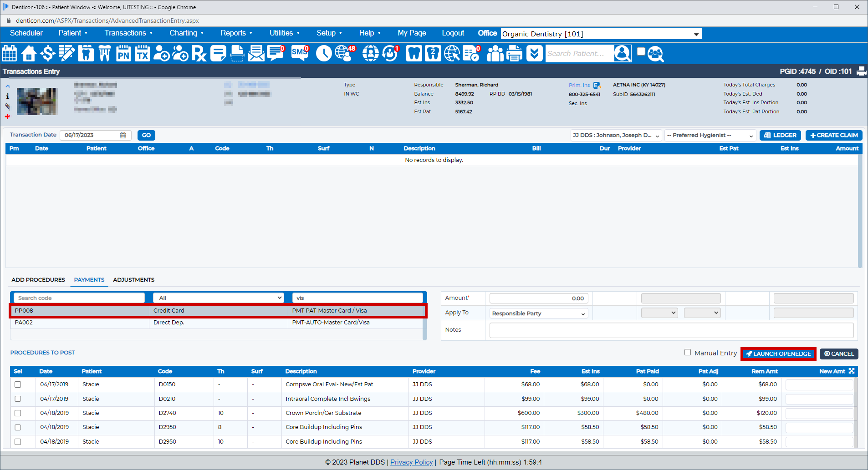Open the Utilities menu
The height and width of the screenshot is (470, 868).
click(x=284, y=33)
